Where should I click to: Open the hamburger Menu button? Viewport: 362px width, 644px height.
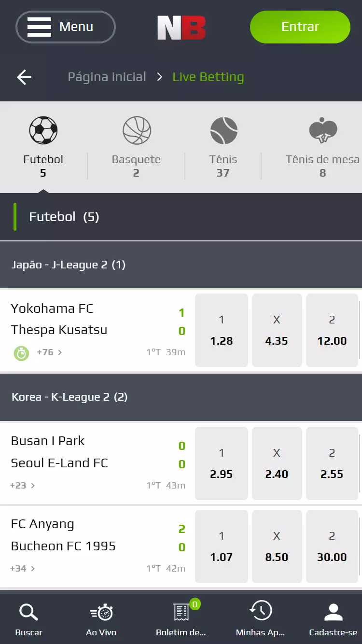click(x=66, y=27)
